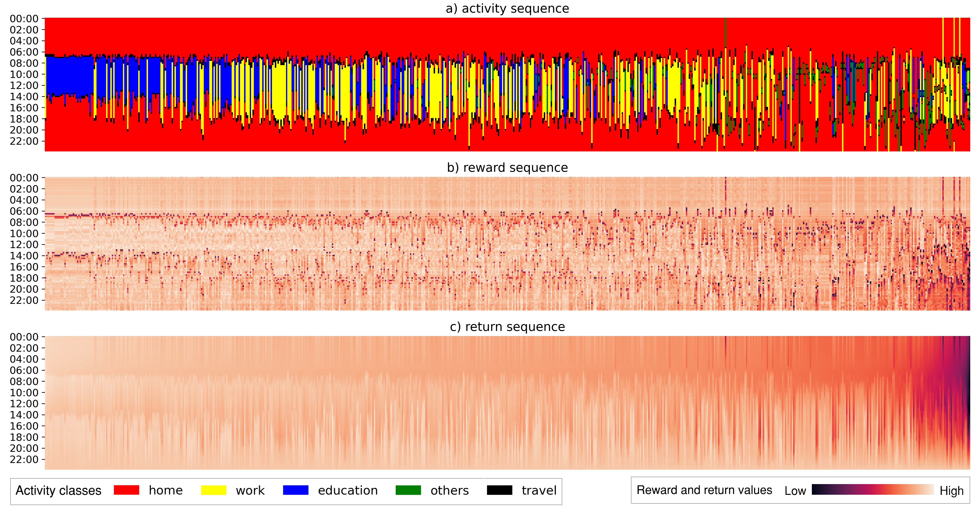The image size is (980, 510).
Task: Click the 00:00 tick label in activity plot
Action: pos(24,19)
